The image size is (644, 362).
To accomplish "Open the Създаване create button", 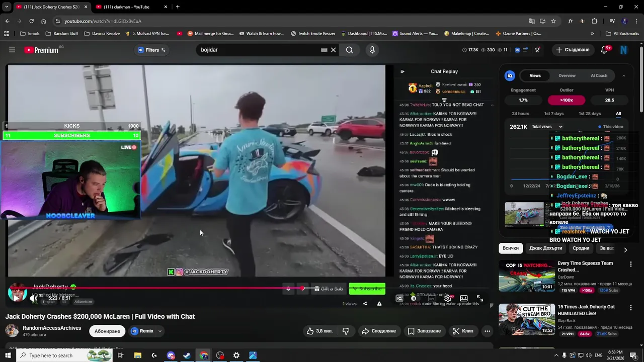I will 573,50.
